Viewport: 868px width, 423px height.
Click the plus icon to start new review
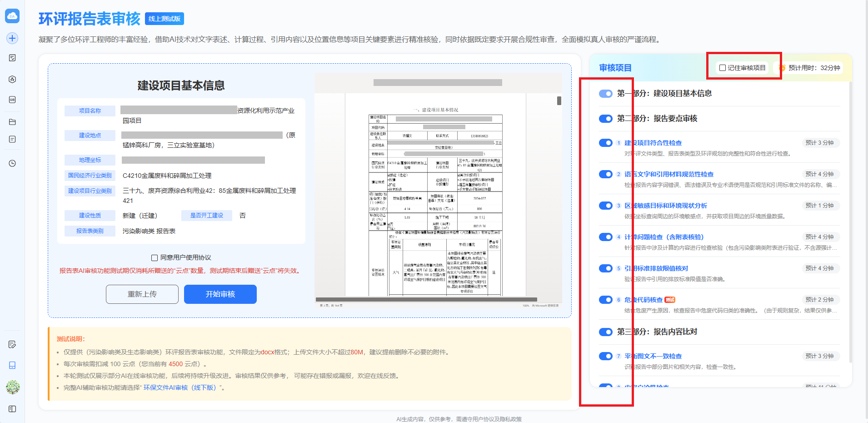pyautogui.click(x=12, y=38)
